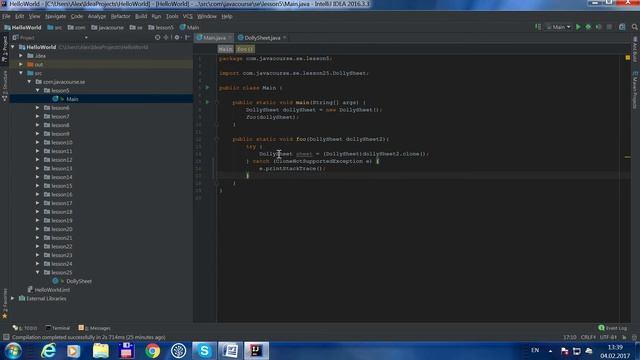The height and width of the screenshot is (360, 640).
Task: Click the CRLF line separator indicator
Action: point(588,337)
